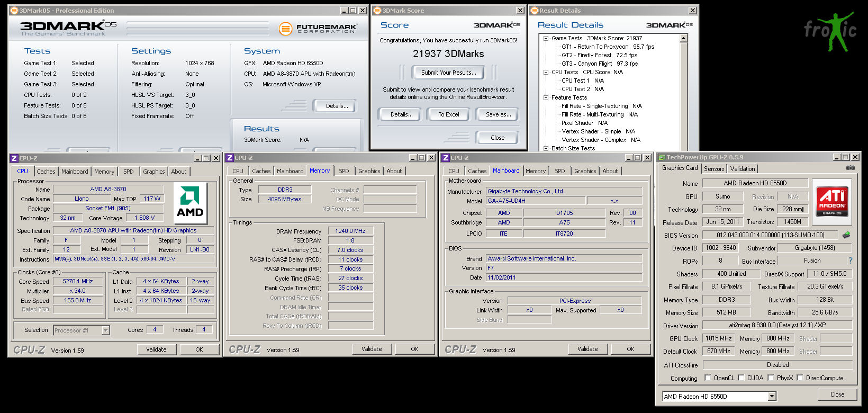Click the Bus Interface question mark in GPU-Z
The image size is (868, 413).
click(851, 261)
